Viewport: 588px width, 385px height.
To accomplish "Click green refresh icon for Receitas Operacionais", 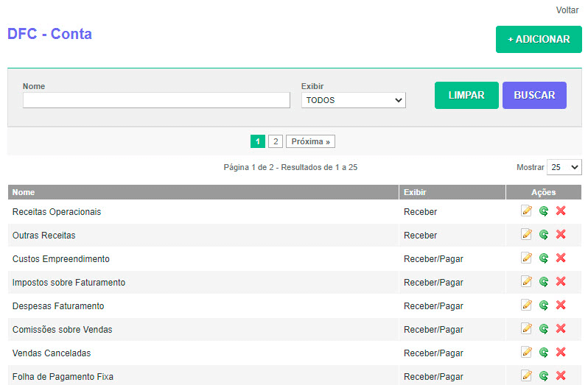I will tap(544, 211).
